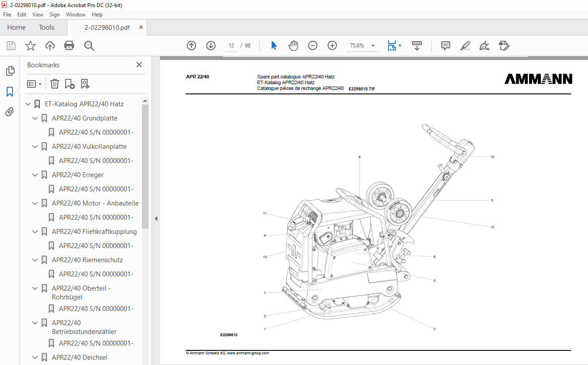Image resolution: width=588 pixels, height=365 pixels.
Task: Choose the selection arrow tool
Action: [x=274, y=46]
